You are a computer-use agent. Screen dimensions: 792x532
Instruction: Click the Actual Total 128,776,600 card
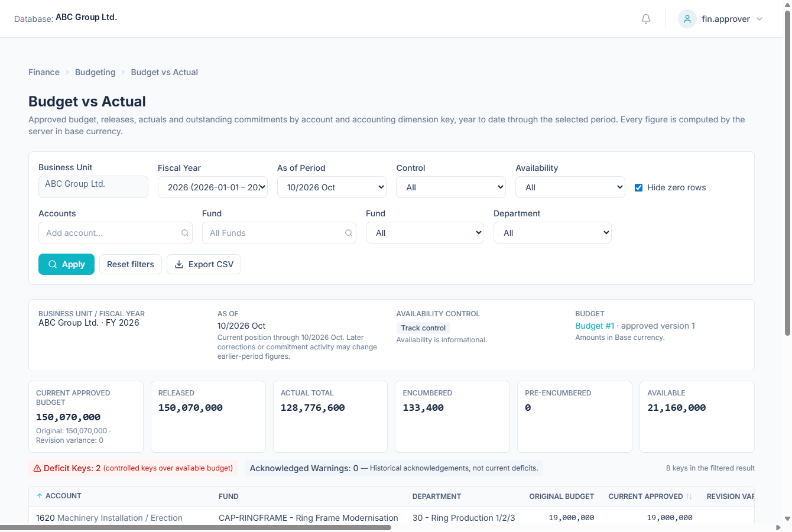330,417
